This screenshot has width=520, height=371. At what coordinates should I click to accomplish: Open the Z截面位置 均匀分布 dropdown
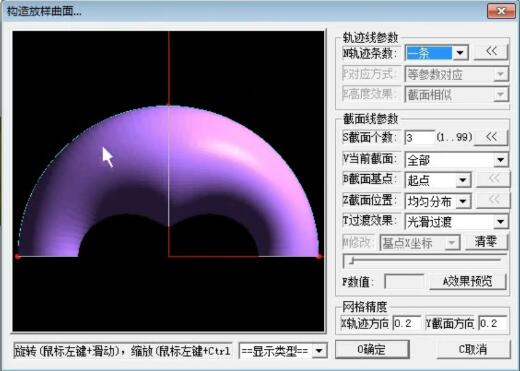[x=463, y=201]
